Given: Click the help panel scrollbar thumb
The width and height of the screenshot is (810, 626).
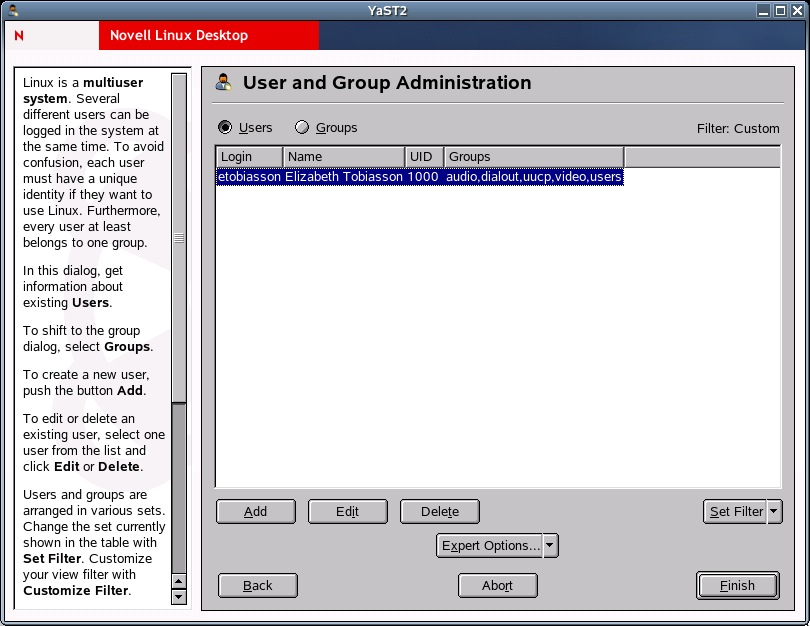Looking at the screenshot, I should (x=179, y=238).
